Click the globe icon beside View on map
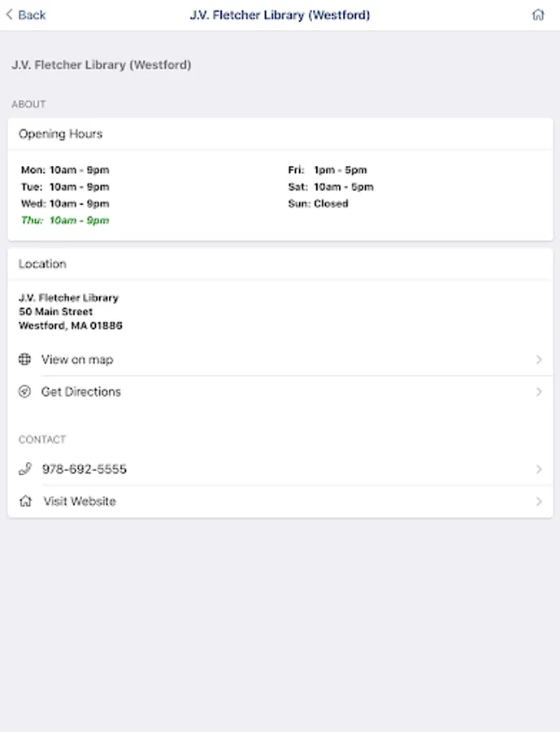 25,359
